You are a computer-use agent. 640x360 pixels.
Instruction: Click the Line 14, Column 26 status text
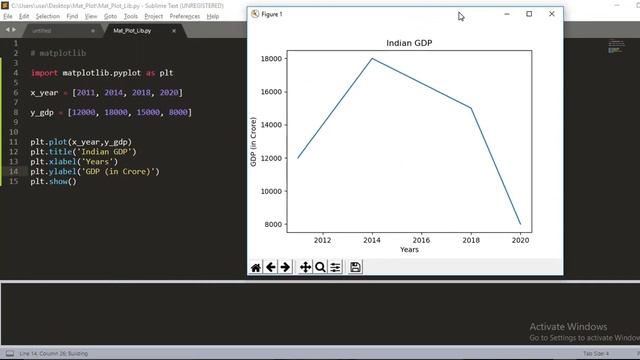[x=53, y=353]
